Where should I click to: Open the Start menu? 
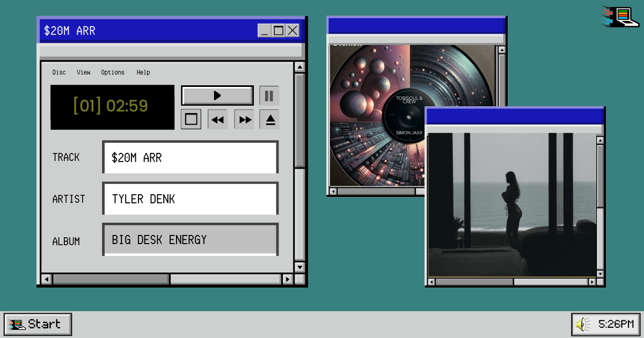pyautogui.click(x=38, y=324)
